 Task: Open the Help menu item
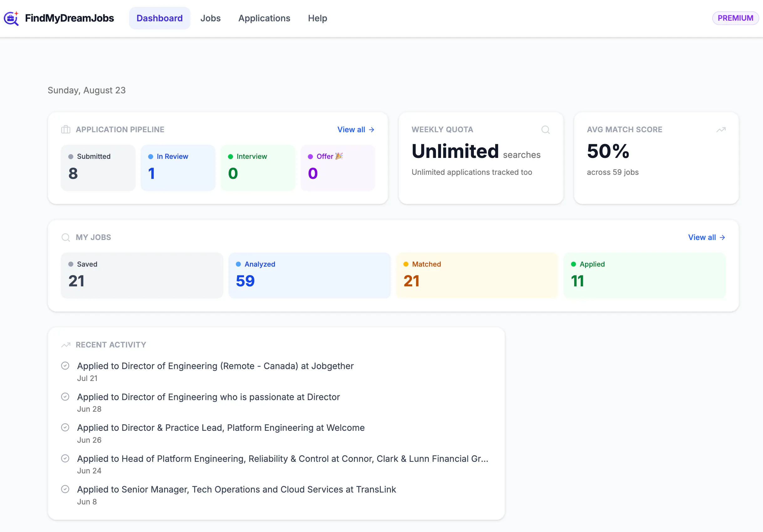point(317,18)
